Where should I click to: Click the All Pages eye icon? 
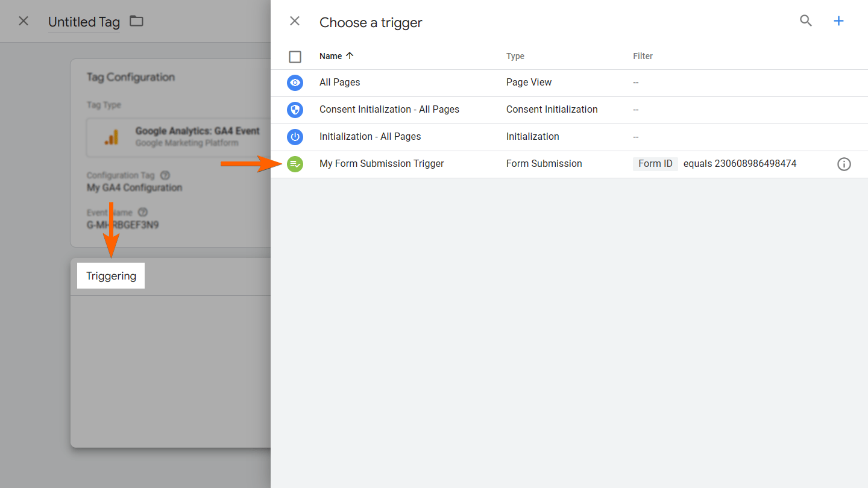pyautogui.click(x=295, y=83)
